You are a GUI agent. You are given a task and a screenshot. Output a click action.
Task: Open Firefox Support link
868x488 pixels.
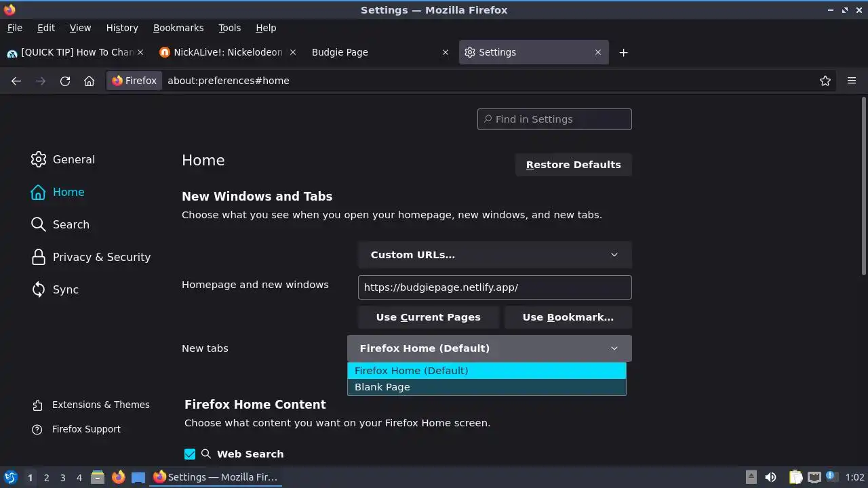pos(77,429)
